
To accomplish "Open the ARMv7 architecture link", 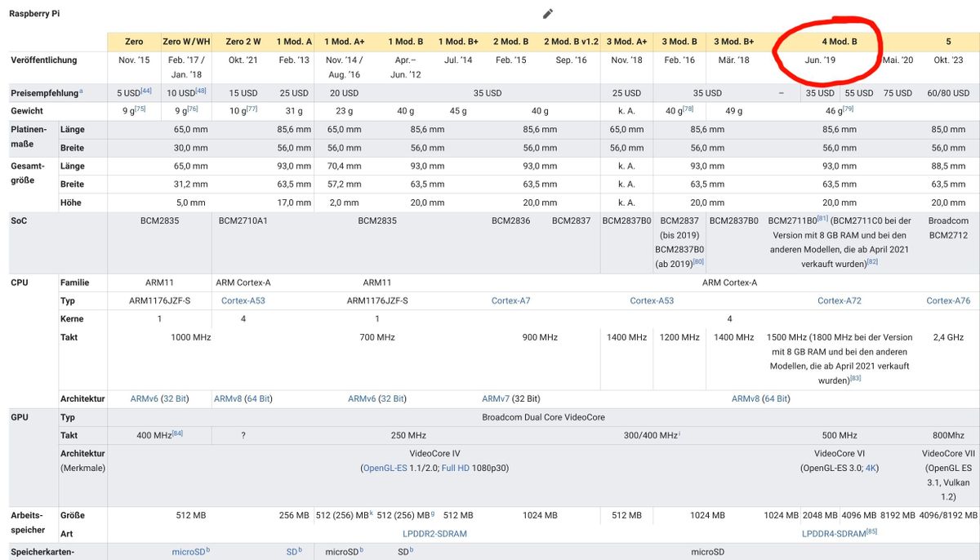I will [x=497, y=399].
